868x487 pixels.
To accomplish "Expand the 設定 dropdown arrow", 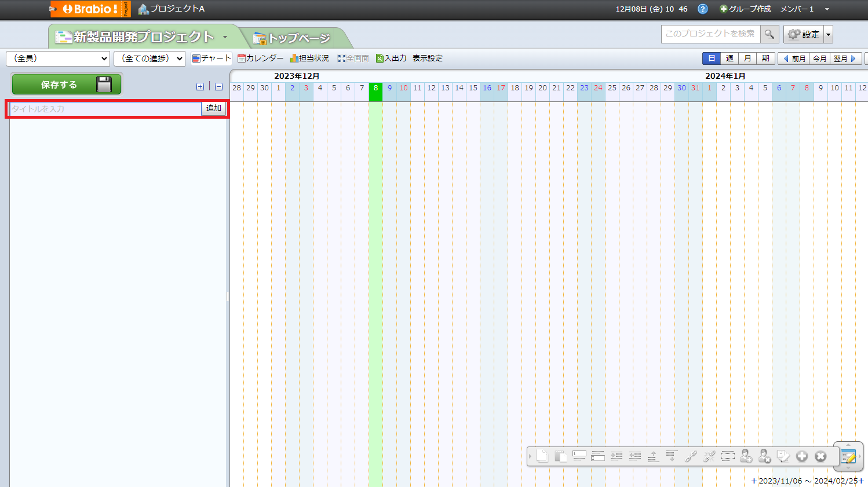I will (828, 34).
